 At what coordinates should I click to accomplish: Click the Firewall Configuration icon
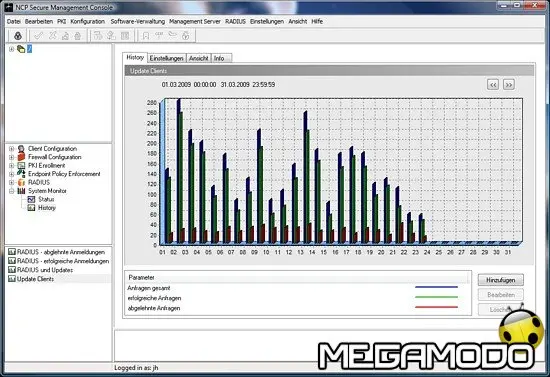click(x=21, y=157)
